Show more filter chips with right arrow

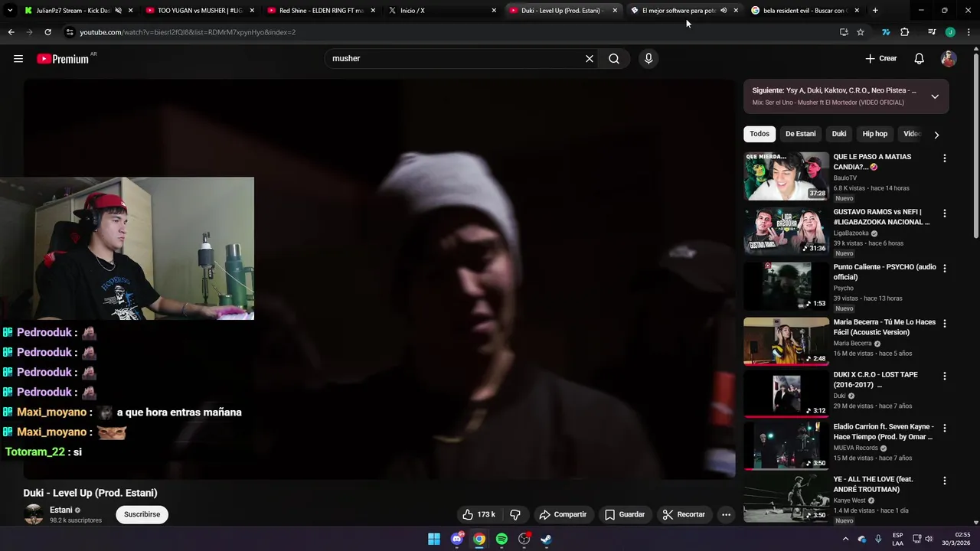(936, 135)
